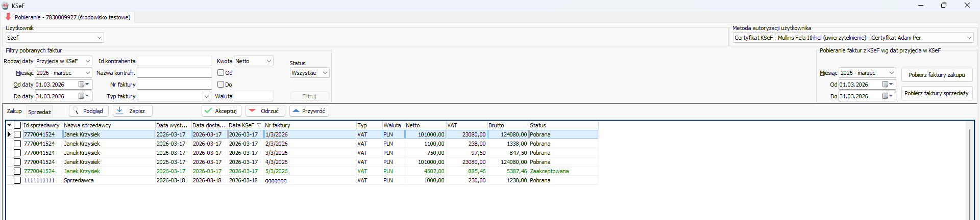
Task: Enable the Od amount checkbox
Action: coord(221,73)
